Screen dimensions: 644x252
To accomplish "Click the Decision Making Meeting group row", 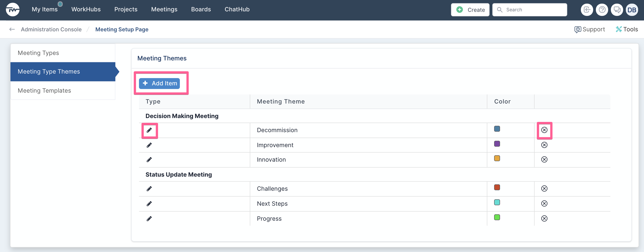I will pyautogui.click(x=374, y=116).
